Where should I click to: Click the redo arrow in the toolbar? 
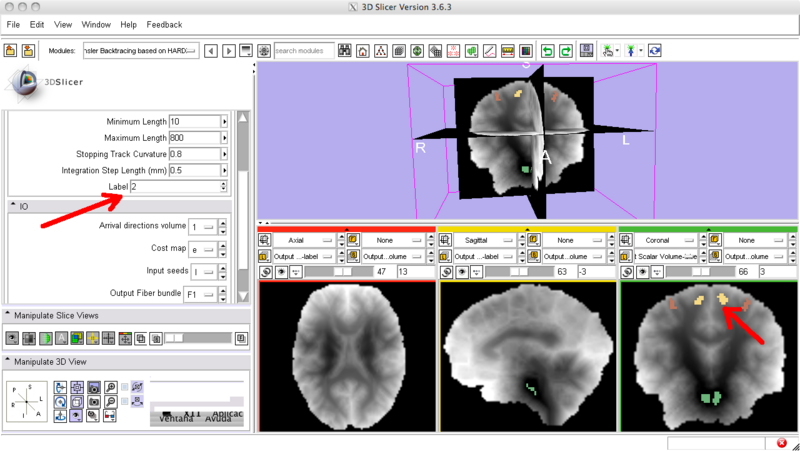tap(565, 50)
